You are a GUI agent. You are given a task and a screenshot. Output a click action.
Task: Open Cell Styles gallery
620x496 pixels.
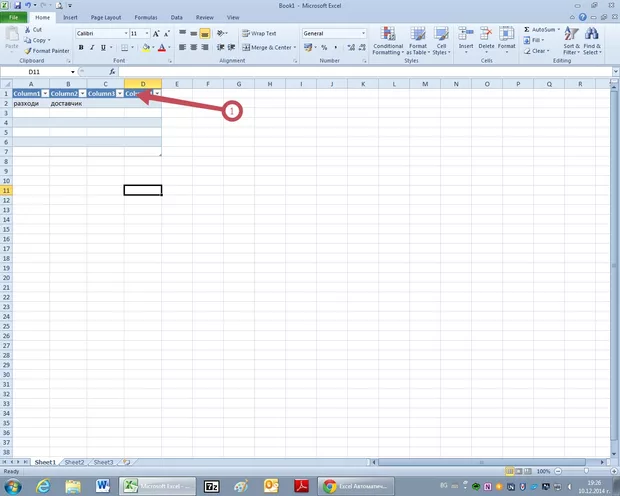[441, 41]
